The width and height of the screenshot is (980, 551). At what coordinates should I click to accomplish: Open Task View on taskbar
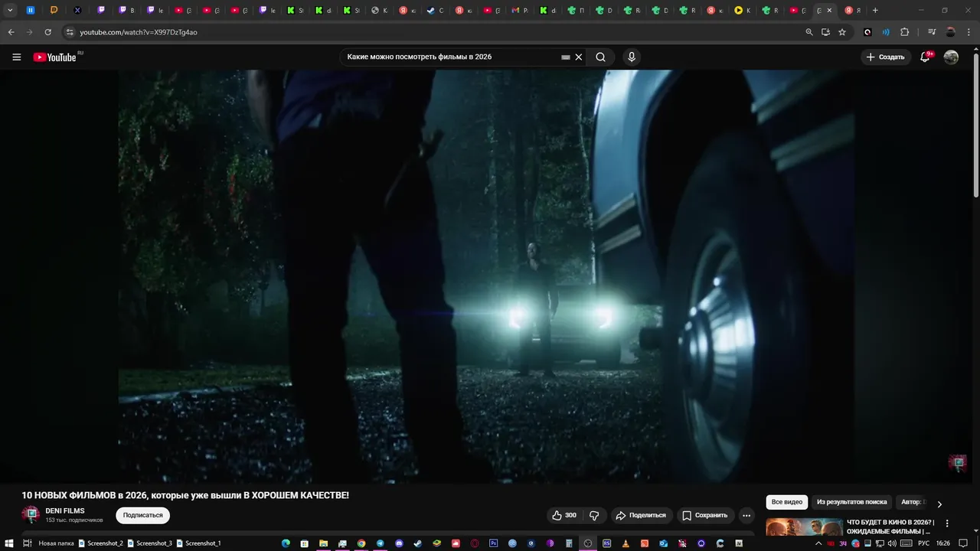(x=28, y=543)
